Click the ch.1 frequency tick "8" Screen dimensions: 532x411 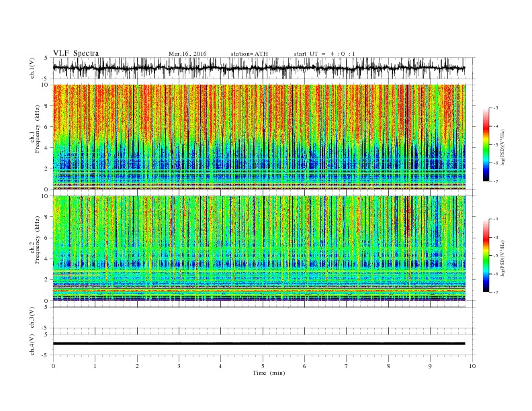[47, 106]
